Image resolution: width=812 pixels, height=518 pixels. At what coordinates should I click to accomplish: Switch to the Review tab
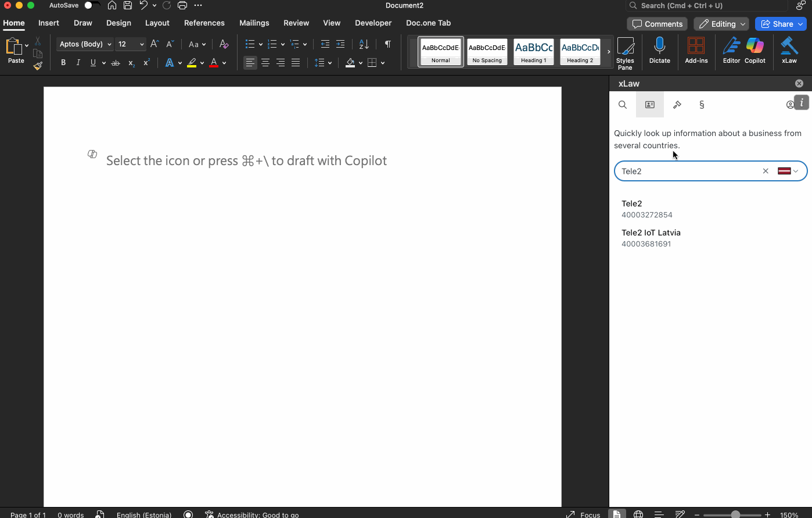point(296,23)
